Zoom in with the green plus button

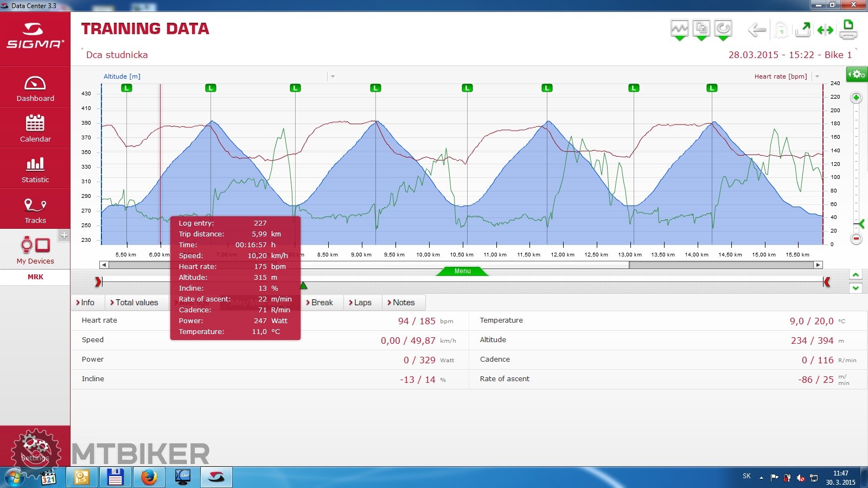[x=856, y=98]
